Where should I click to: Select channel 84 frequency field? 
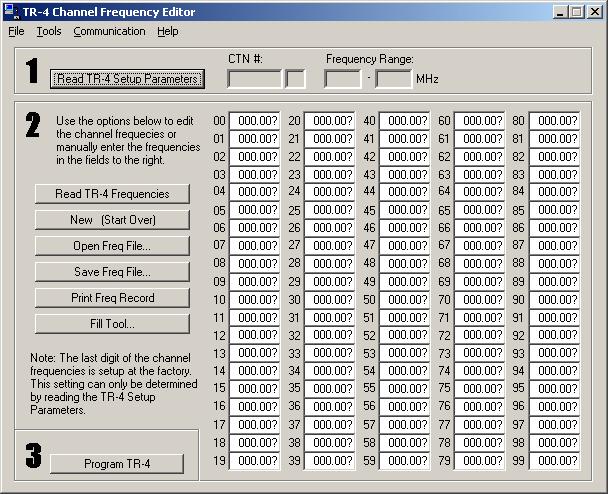(554, 192)
